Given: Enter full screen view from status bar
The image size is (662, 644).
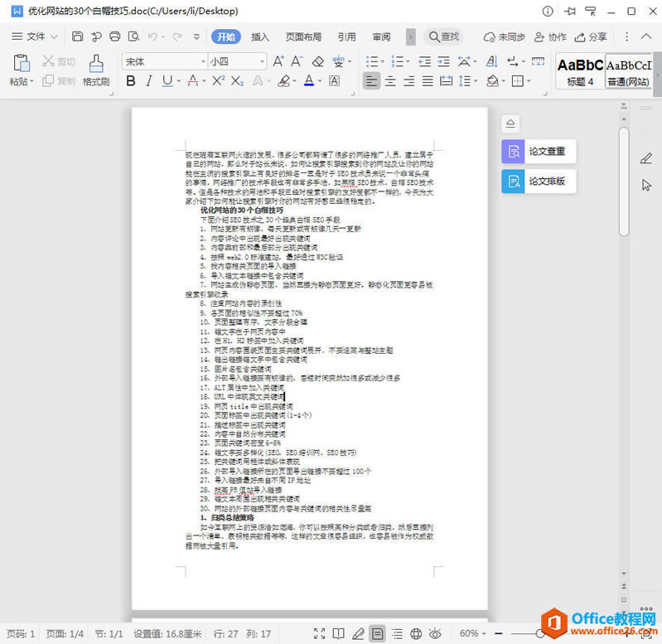Looking at the screenshot, I should coord(319,633).
